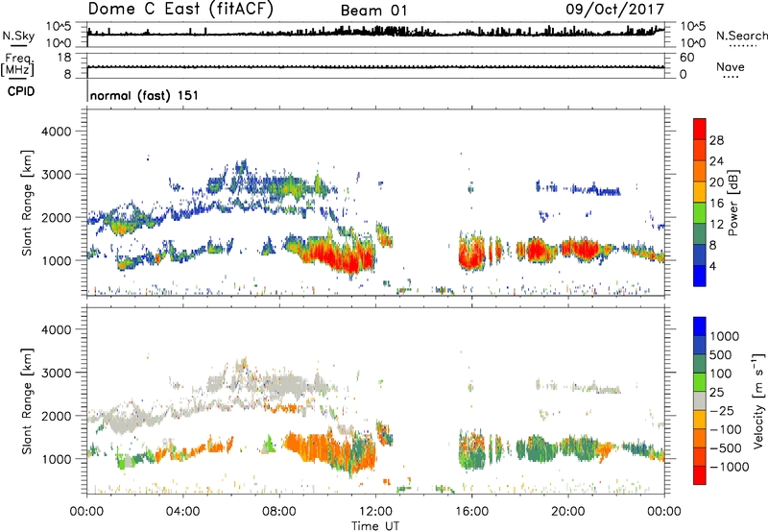Pick the light green Power segment between 12 and 16
The image size is (768, 532).
click(700, 213)
